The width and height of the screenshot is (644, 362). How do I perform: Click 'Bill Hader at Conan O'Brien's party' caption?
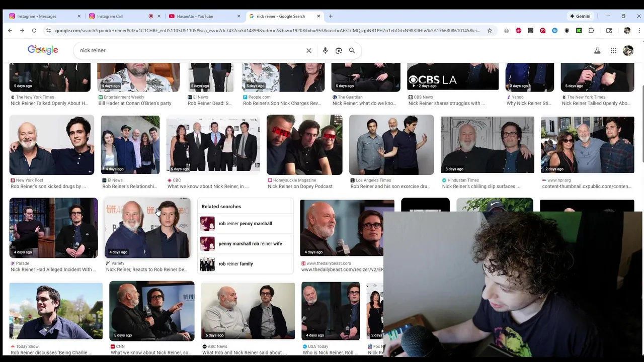click(x=135, y=104)
